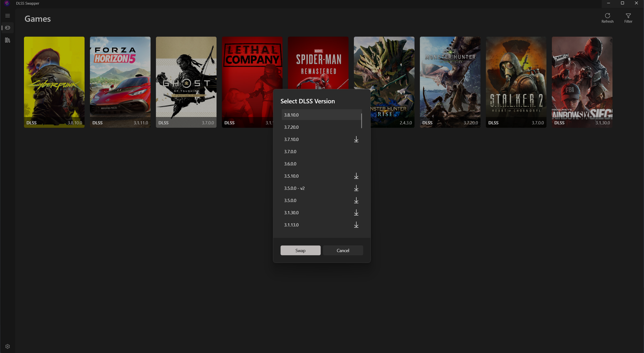Download DLSS version 3.1.13.0
This screenshot has width=644, height=353.
(x=356, y=225)
